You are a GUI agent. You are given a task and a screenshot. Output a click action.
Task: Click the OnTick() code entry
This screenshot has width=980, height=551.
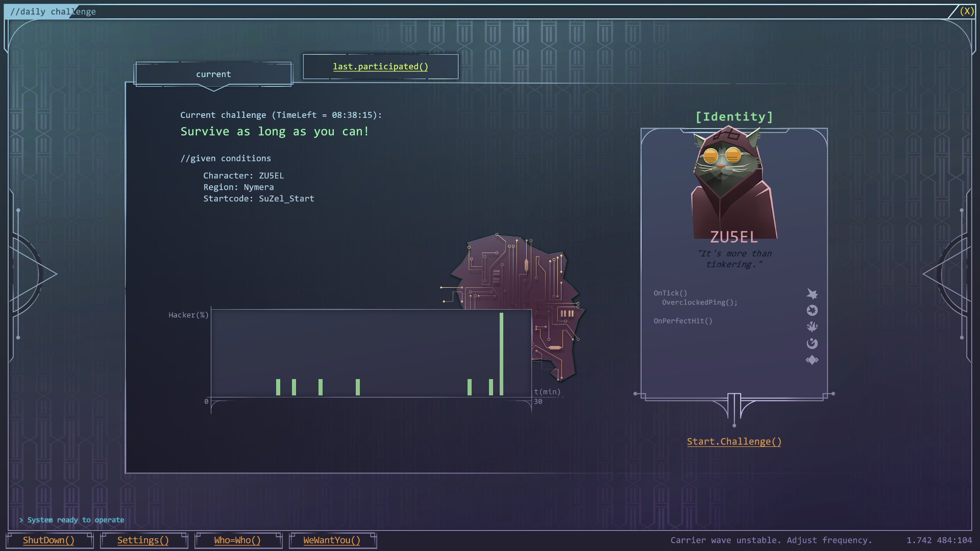pyautogui.click(x=670, y=293)
